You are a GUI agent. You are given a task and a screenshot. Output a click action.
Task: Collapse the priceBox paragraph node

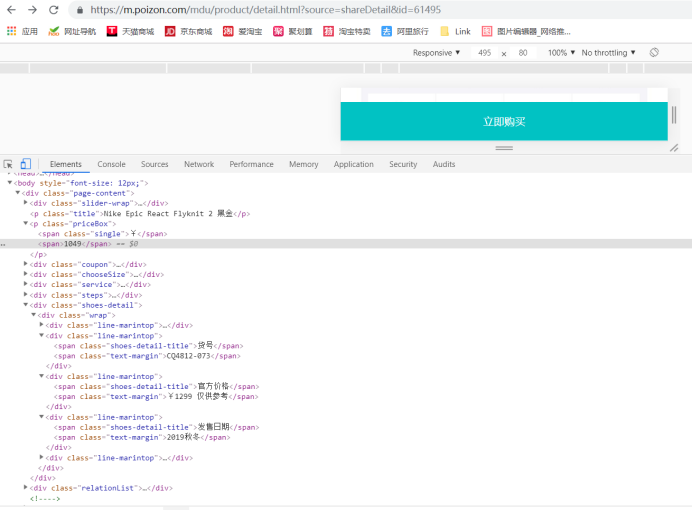click(x=26, y=223)
